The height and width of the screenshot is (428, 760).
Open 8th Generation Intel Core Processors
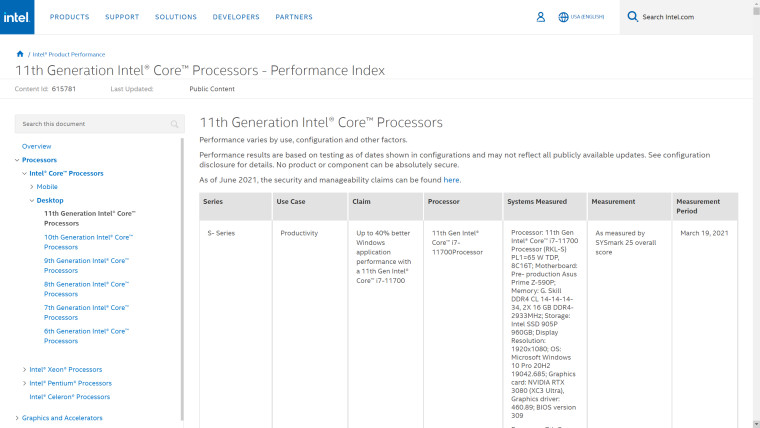pos(86,289)
